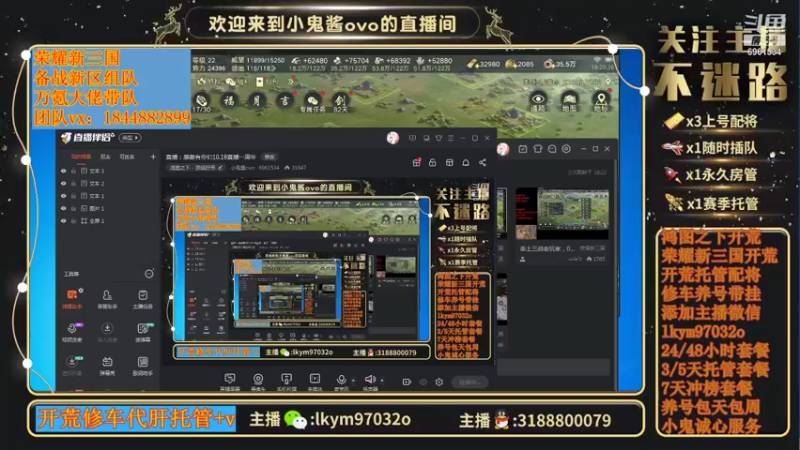Click the record video icon
Viewport: 800px width, 450px height.
pyautogui.click(x=407, y=382)
